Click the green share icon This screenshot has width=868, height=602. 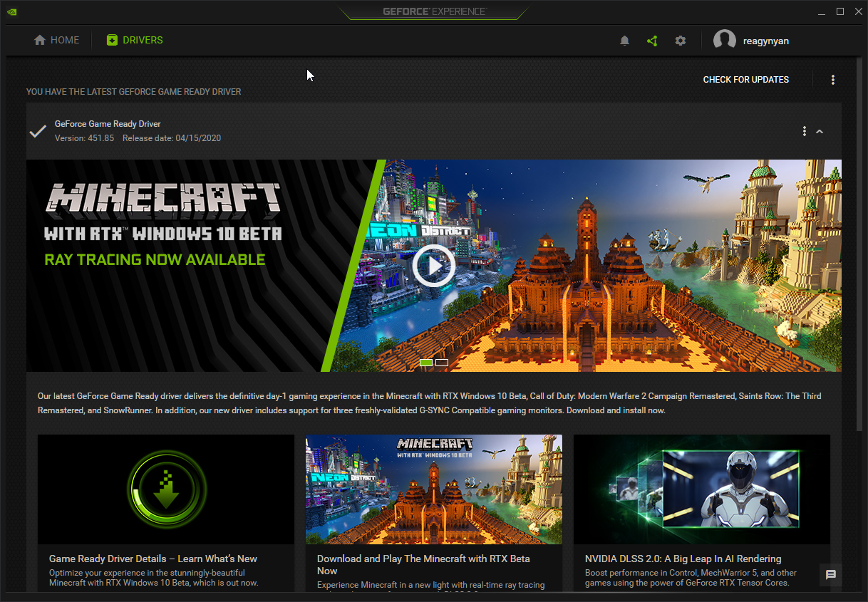pos(652,41)
